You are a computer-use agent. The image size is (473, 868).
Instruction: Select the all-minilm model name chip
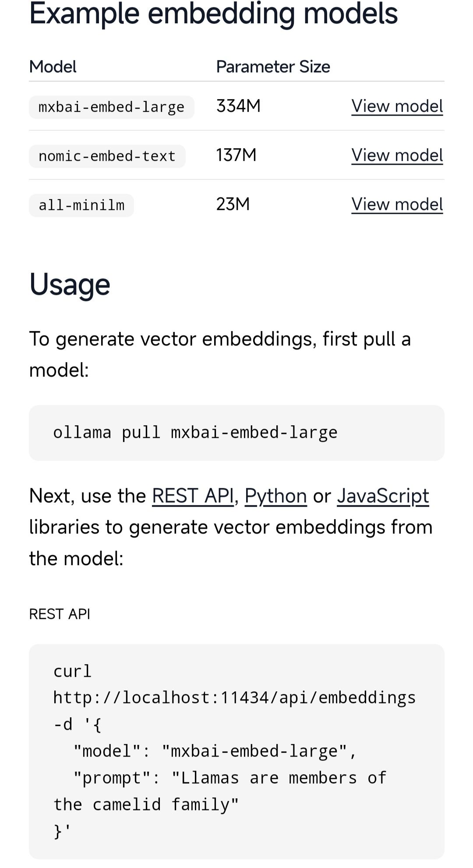tap(81, 206)
